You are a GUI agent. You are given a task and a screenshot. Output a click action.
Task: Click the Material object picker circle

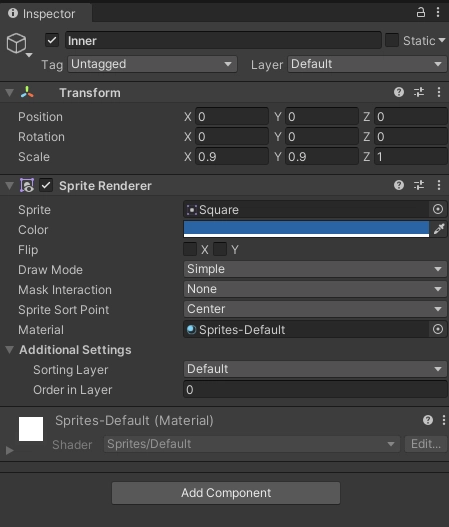point(438,329)
